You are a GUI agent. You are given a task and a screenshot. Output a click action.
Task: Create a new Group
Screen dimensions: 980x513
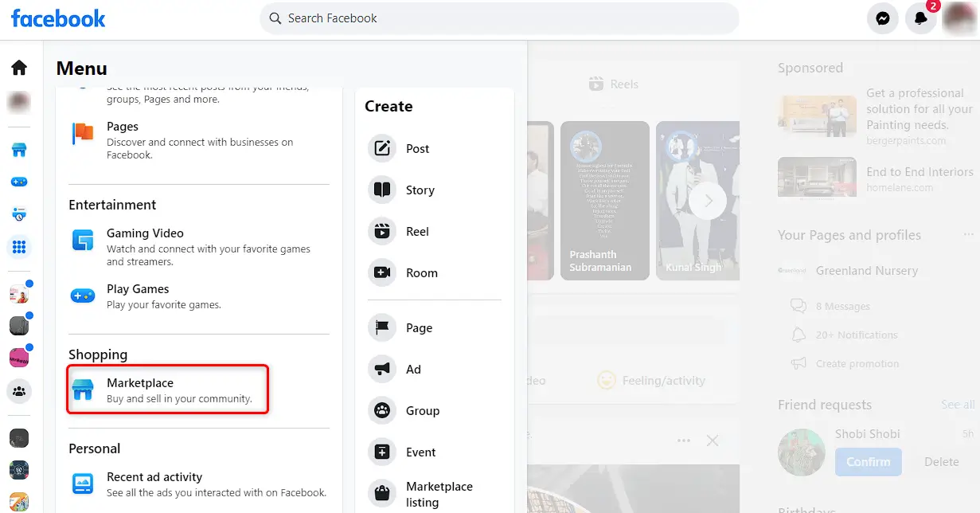pos(435,410)
